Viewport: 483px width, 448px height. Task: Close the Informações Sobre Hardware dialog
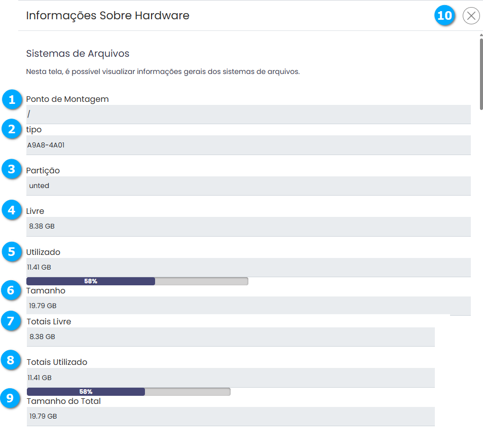pos(471,16)
